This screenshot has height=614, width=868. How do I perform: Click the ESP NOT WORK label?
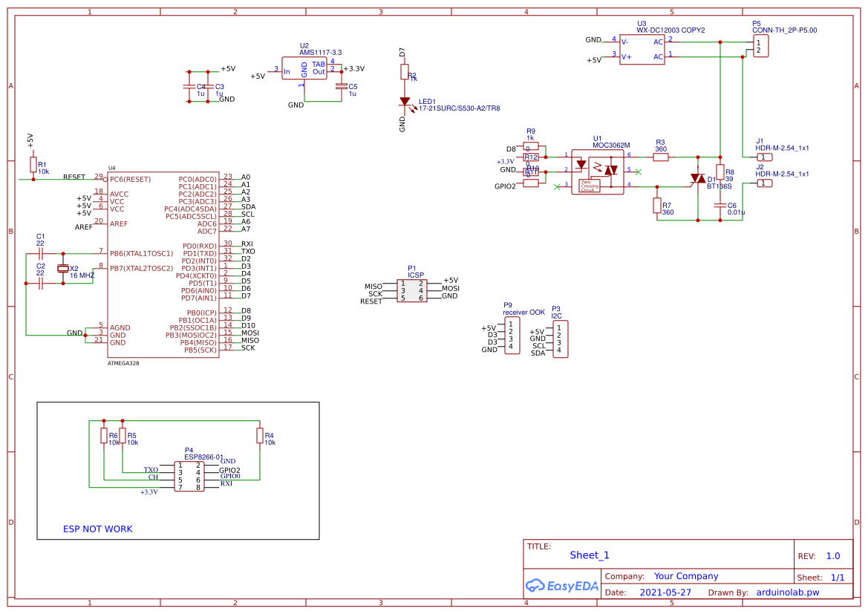click(x=99, y=529)
